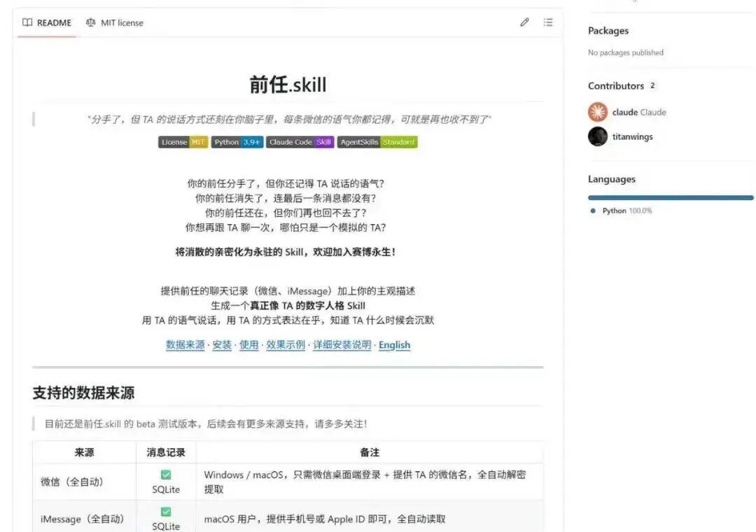This screenshot has width=756, height=532.
Task: Open the README outline icon
Action: (x=549, y=22)
